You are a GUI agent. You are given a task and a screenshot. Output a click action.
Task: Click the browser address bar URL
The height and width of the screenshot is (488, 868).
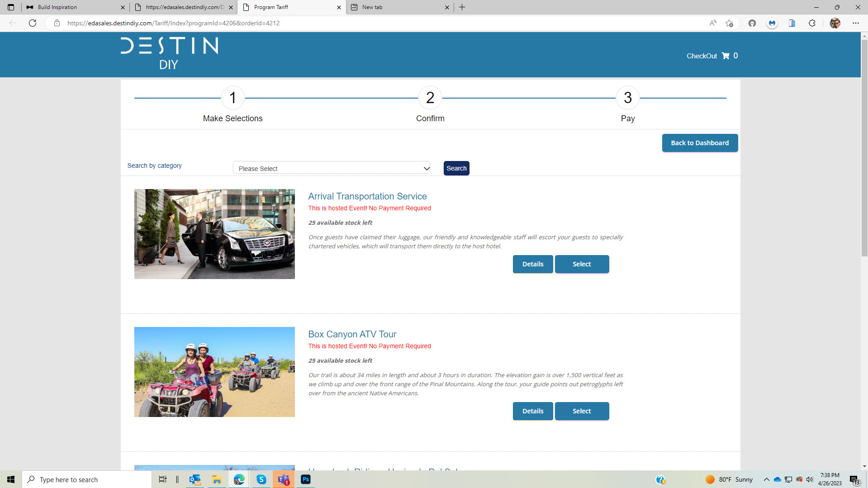click(173, 23)
